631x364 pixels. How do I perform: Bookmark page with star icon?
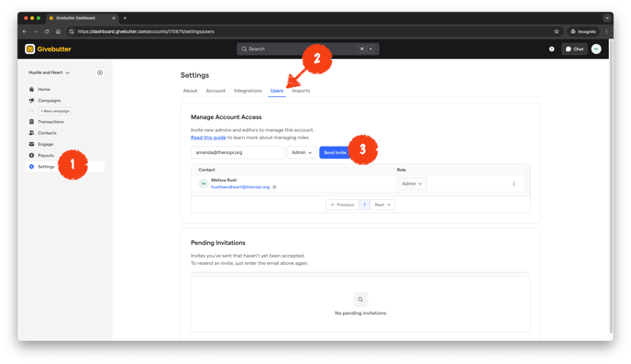(557, 31)
